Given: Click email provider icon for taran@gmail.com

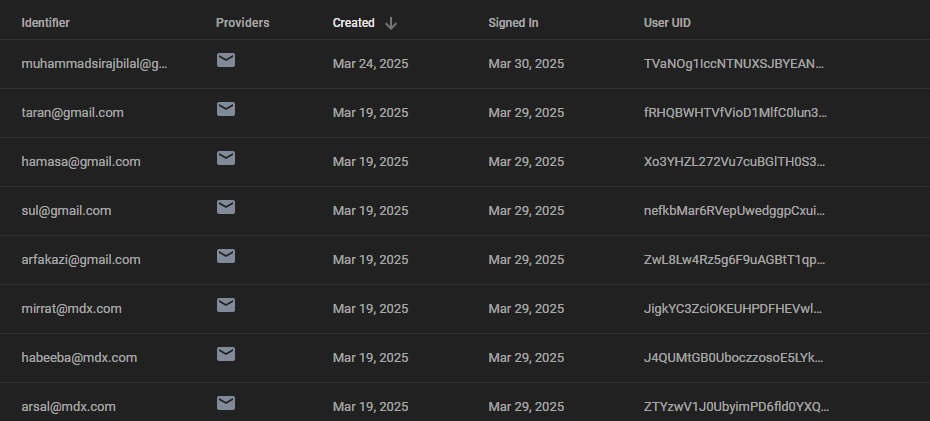Looking at the screenshot, I should [x=226, y=109].
